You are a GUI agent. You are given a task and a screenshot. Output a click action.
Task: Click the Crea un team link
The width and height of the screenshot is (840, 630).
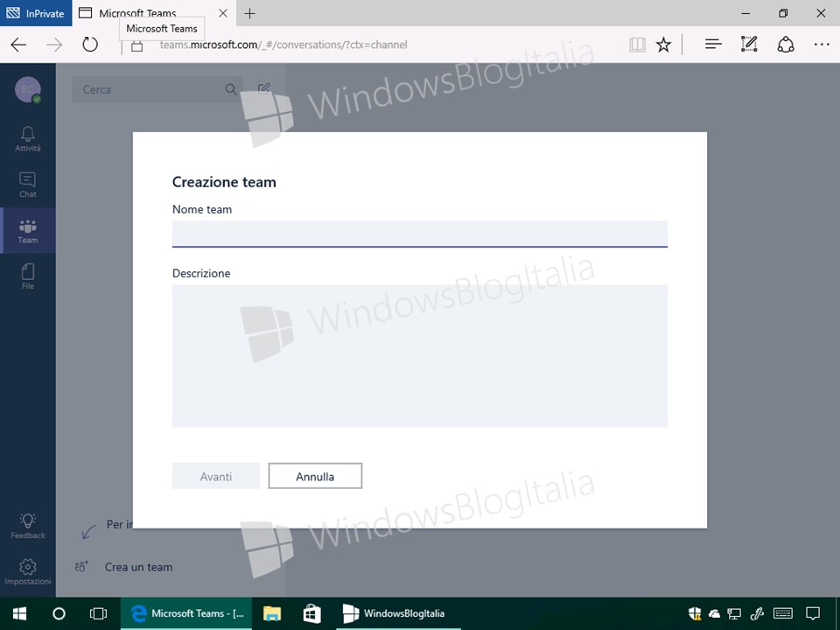point(139,567)
